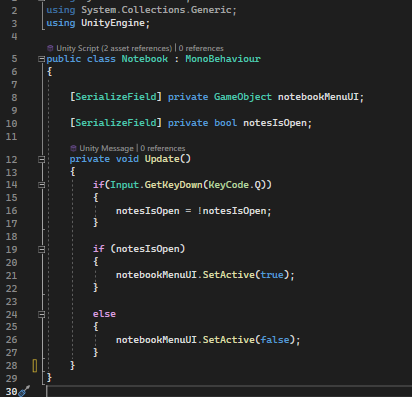412x397 pixels.
Task: Open the screwdriver quick actions icon
Action: tap(24, 391)
